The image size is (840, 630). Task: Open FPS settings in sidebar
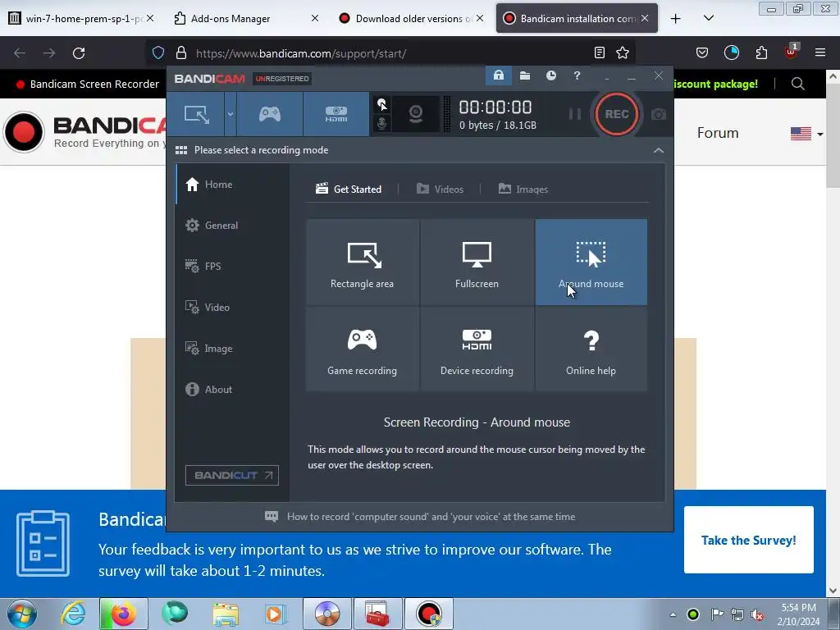(232, 267)
